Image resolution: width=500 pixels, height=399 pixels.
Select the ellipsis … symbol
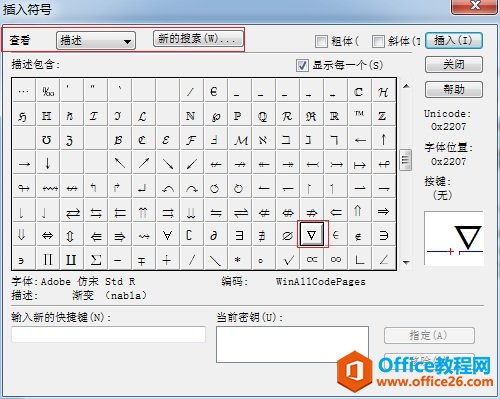point(24,91)
